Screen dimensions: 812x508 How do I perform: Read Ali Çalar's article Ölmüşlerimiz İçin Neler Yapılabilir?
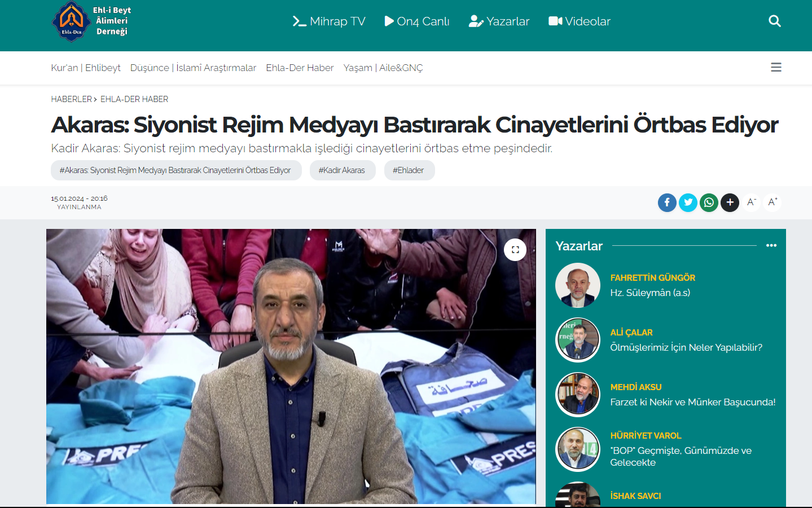coord(686,347)
